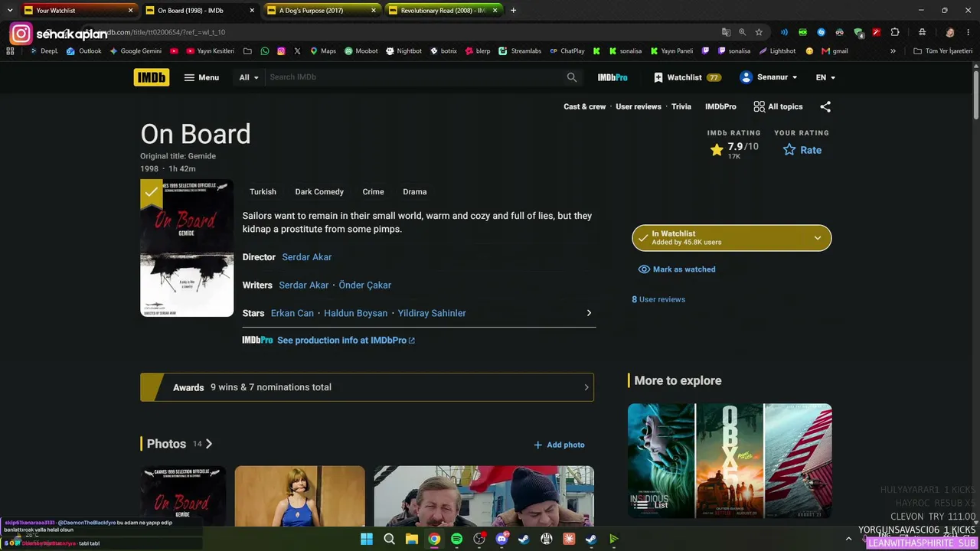Open the Lightshot bookmark
Viewport: 980px width, 551px height.
tap(778, 51)
